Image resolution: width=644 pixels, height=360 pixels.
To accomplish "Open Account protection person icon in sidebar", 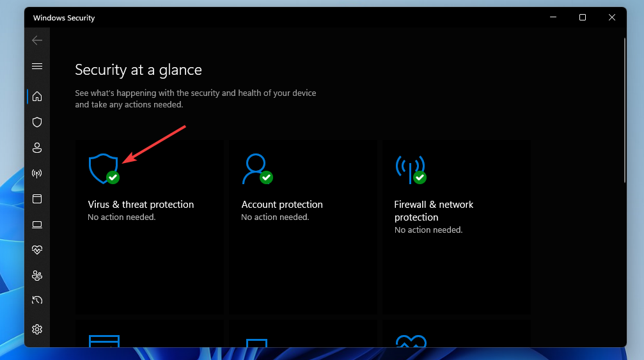I will (37, 148).
